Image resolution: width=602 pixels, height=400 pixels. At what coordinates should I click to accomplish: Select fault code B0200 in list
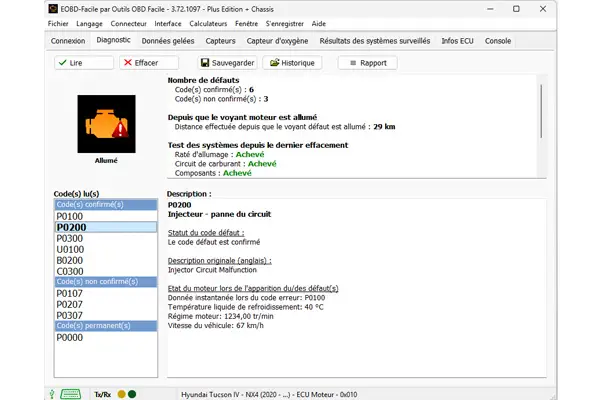tap(106, 260)
